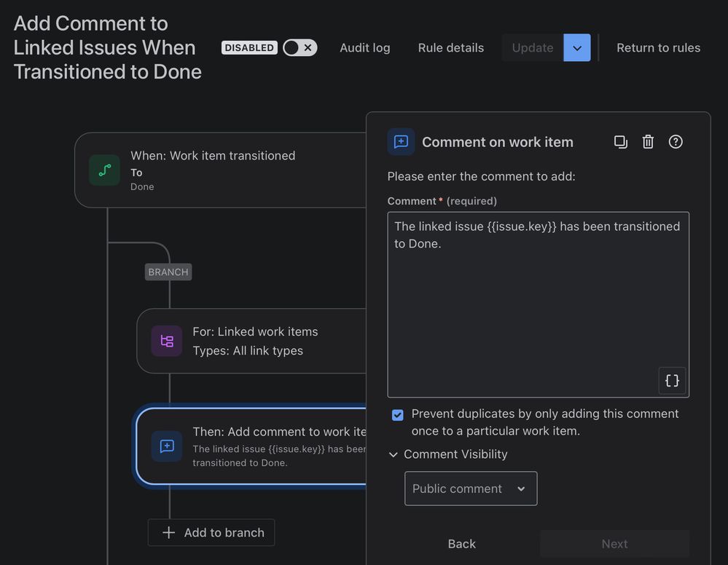Click Return to rules link
Viewport: 728px width, 565px height.
pos(658,48)
